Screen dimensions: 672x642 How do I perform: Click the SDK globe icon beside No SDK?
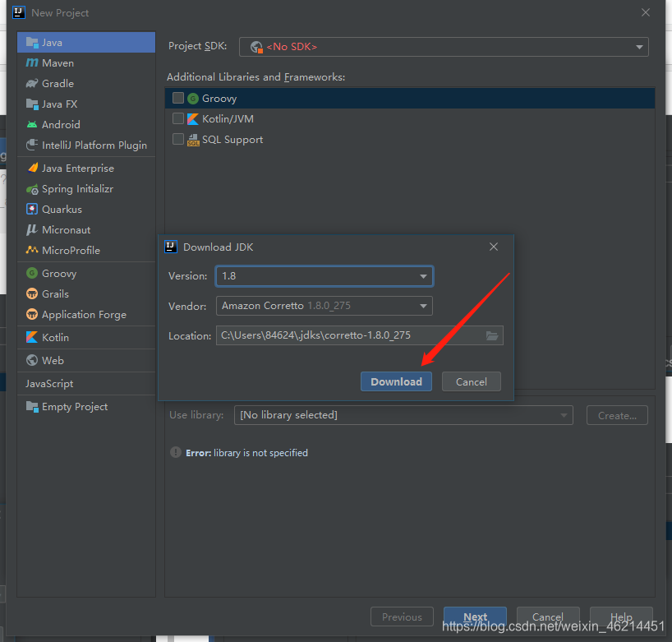click(256, 47)
